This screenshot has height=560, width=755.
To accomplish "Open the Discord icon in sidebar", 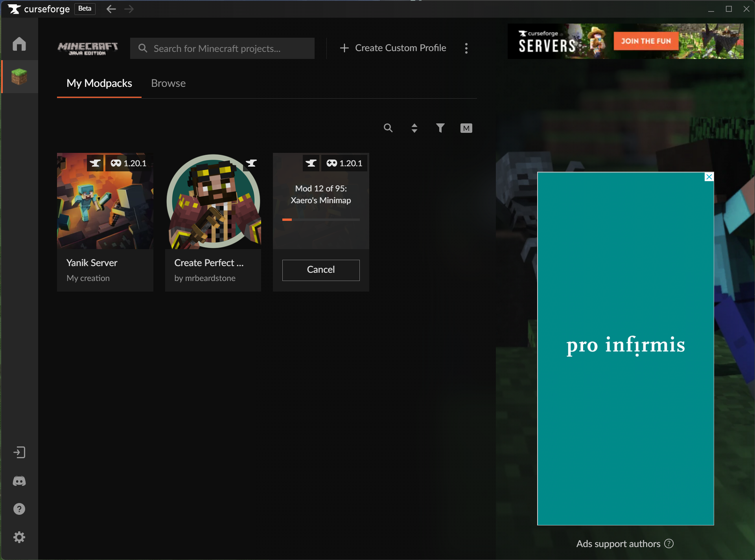I will tap(19, 481).
